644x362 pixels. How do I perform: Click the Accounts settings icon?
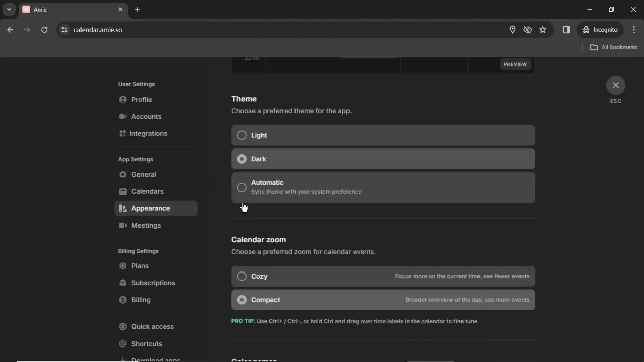tap(123, 116)
